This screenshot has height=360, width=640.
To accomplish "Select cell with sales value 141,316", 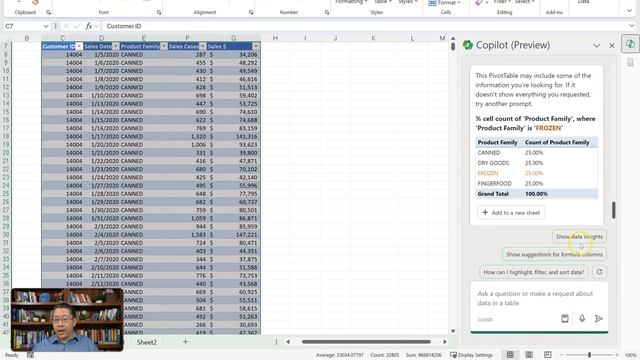I will pyautogui.click(x=233, y=136).
